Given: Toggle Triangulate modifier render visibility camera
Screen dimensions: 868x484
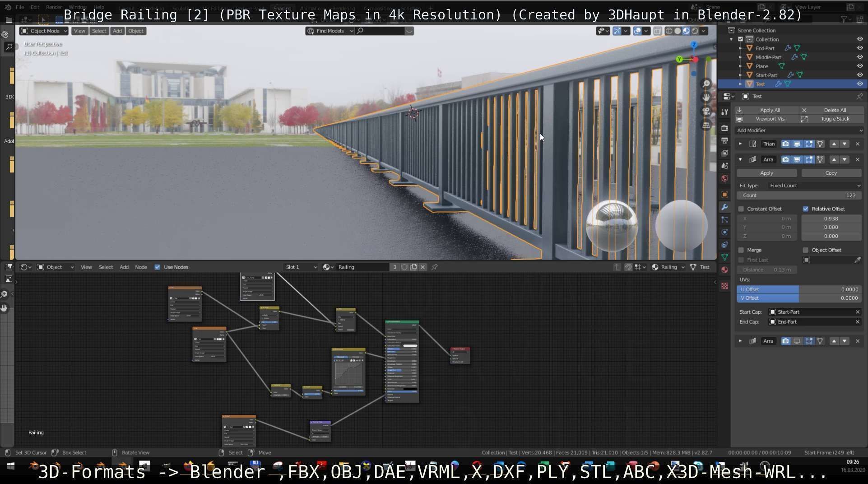Looking at the screenshot, I should [785, 144].
